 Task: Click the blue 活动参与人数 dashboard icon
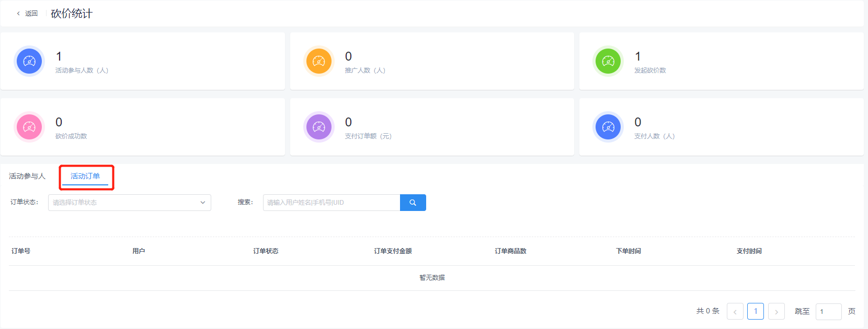click(29, 61)
